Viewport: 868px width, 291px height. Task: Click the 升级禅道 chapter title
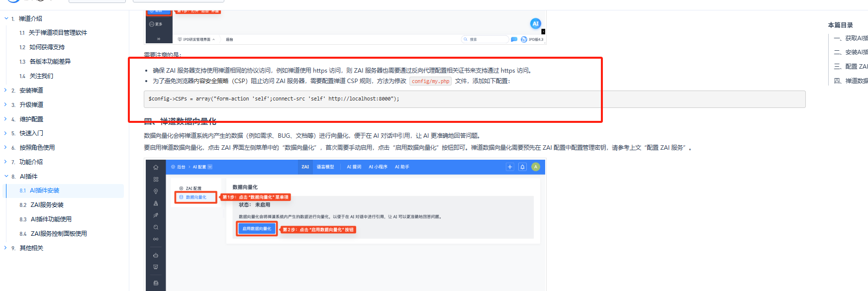[31, 105]
